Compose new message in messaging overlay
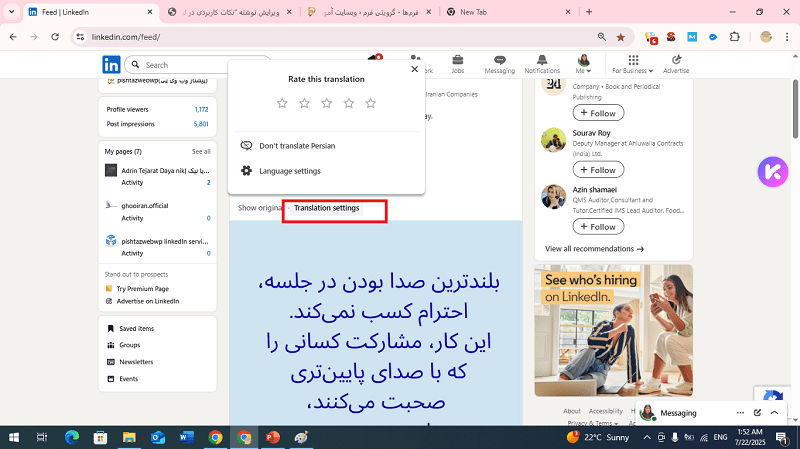Viewport: 800px width, 449px height. click(x=757, y=413)
